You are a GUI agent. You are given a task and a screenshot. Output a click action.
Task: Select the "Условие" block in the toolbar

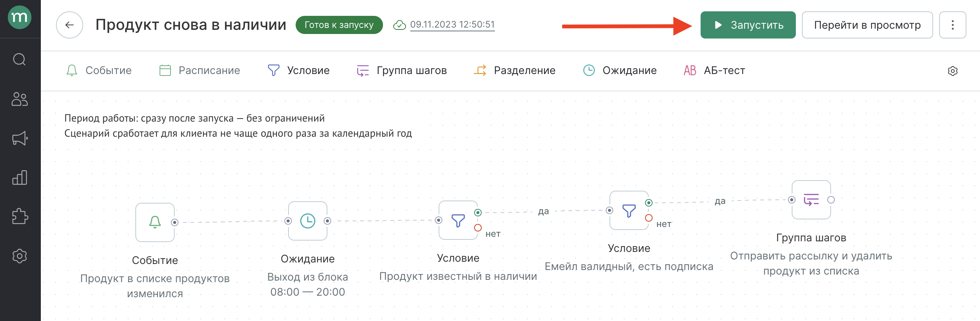click(x=299, y=71)
